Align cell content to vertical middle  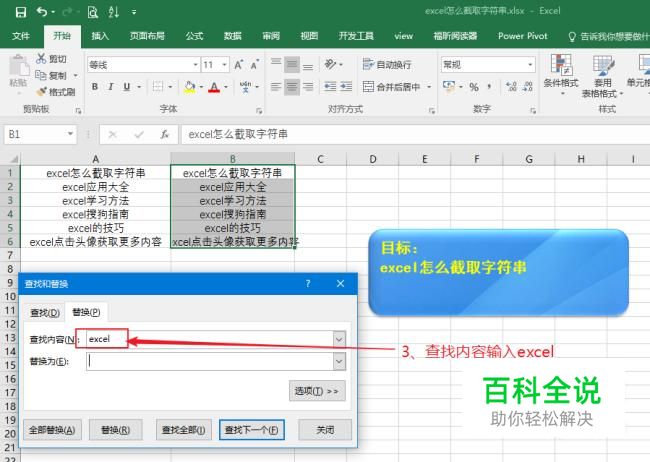pyautogui.click(x=292, y=64)
